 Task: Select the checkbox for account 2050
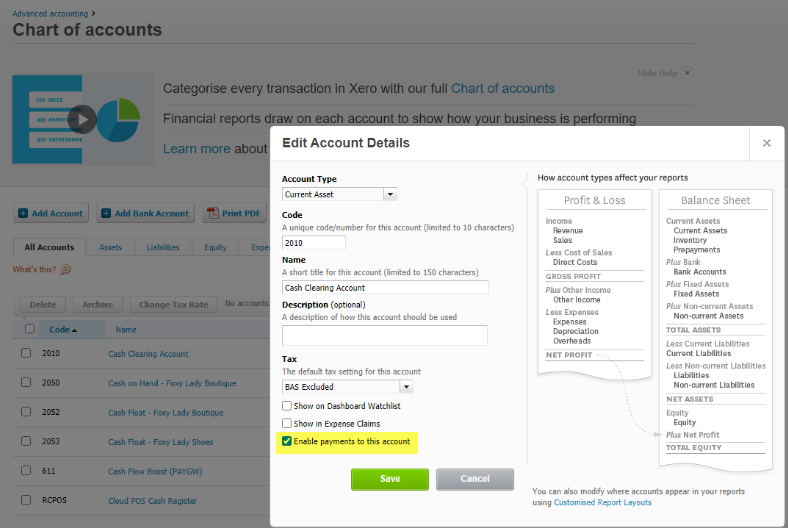coord(26,382)
